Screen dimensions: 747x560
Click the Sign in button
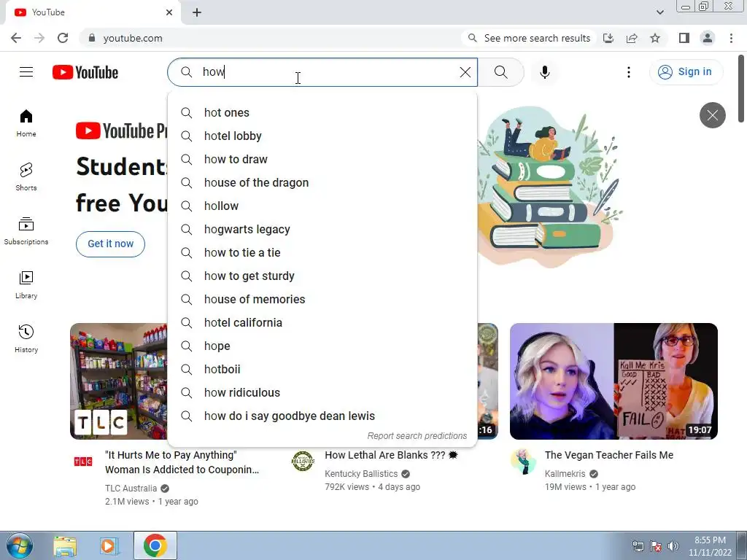tap(686, 72)
